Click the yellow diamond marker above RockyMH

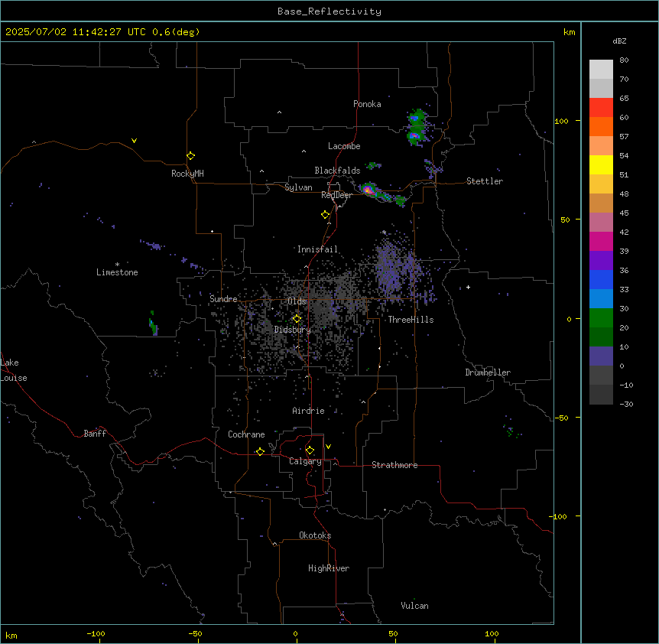tap(191, 156)
